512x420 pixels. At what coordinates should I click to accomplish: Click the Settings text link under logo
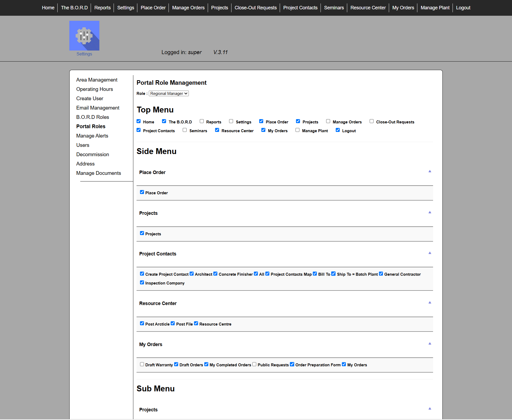pos(84,54)
